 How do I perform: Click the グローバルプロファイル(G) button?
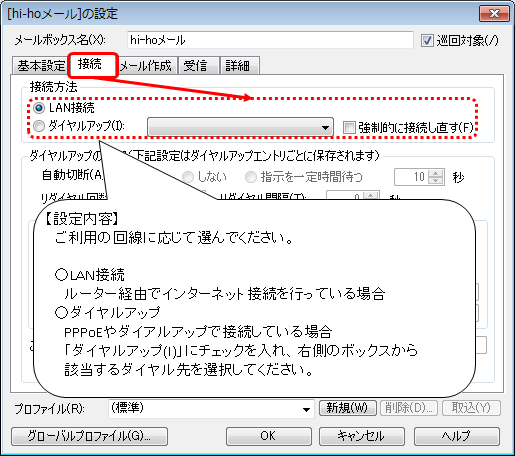[x=89, y=436]
